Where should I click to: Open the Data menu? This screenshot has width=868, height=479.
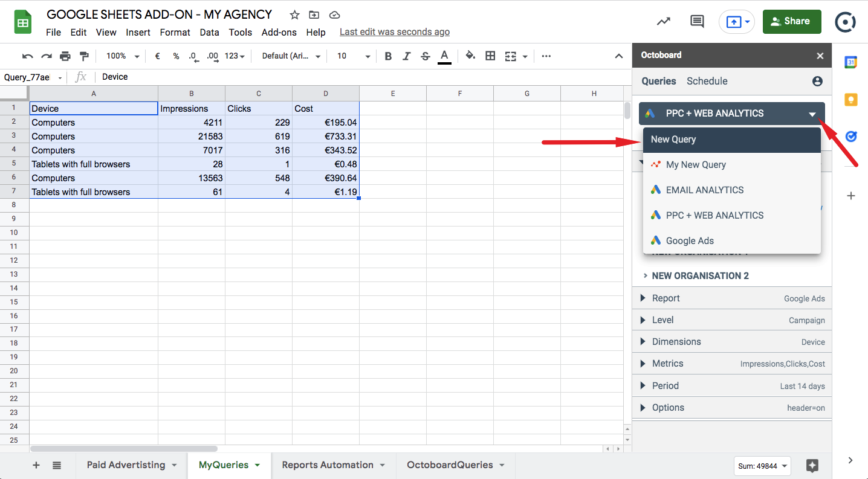tap(209, 32)
